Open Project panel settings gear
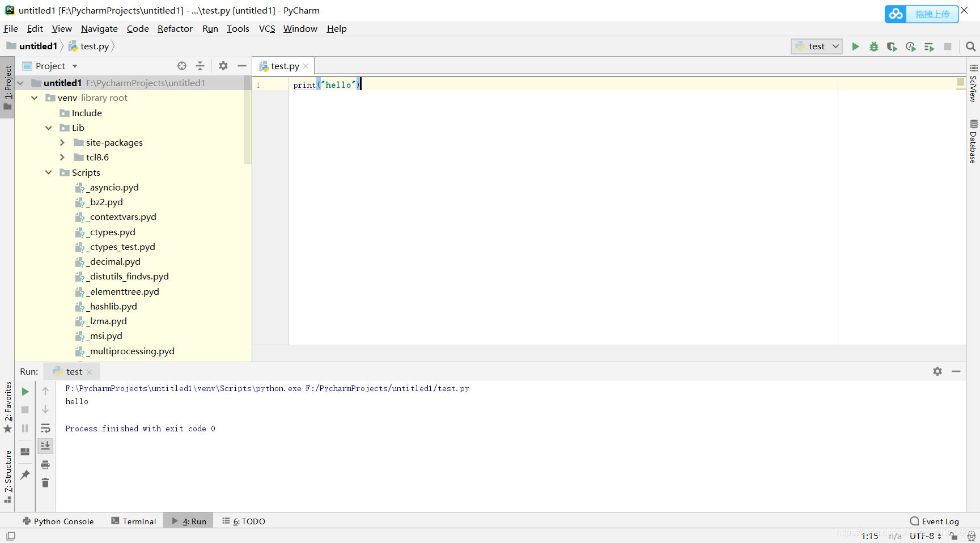The height and width of the screenshot is (543, 980). [223, 66]
